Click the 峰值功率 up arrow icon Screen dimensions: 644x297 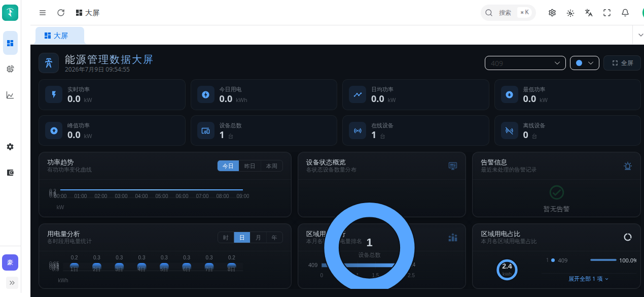pos(54,130)
